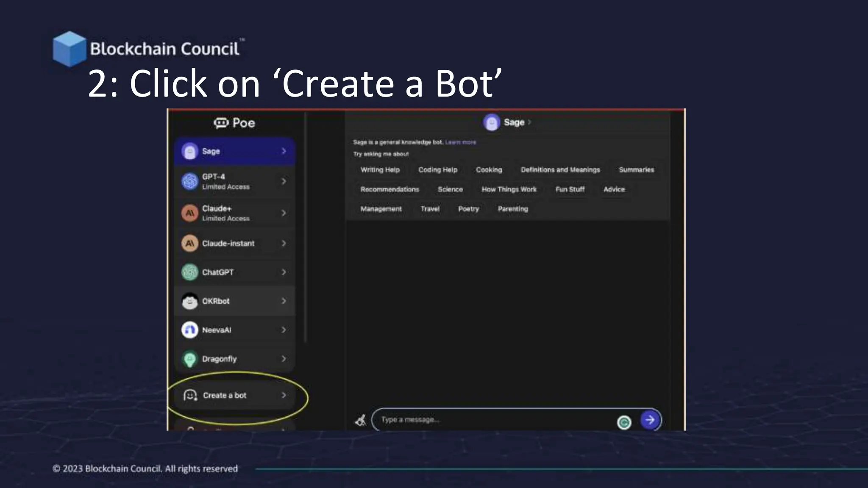This screenshot has width=868, height=488.
Task: Click 'Limited Access' under GPT-4
Action: (x=225, y=187)
